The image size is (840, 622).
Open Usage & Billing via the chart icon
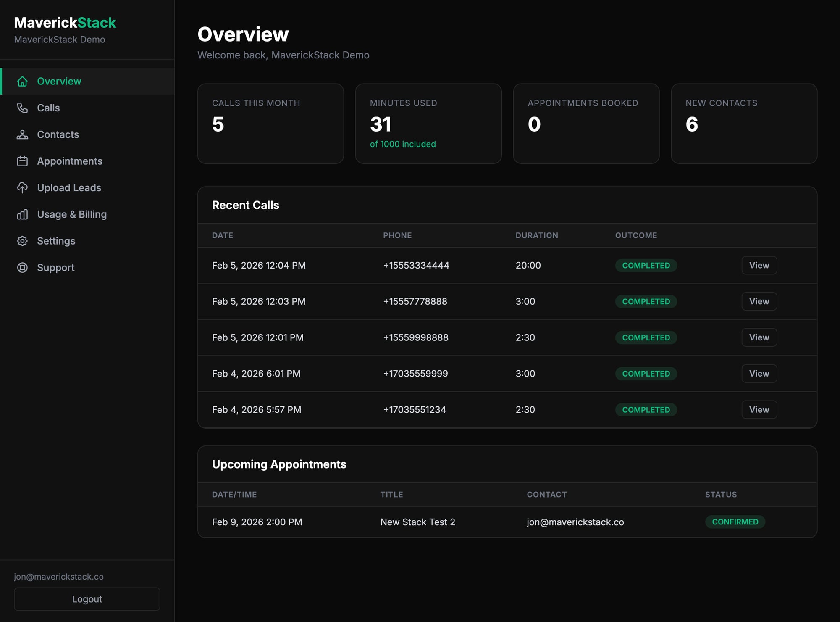point(22,214)
